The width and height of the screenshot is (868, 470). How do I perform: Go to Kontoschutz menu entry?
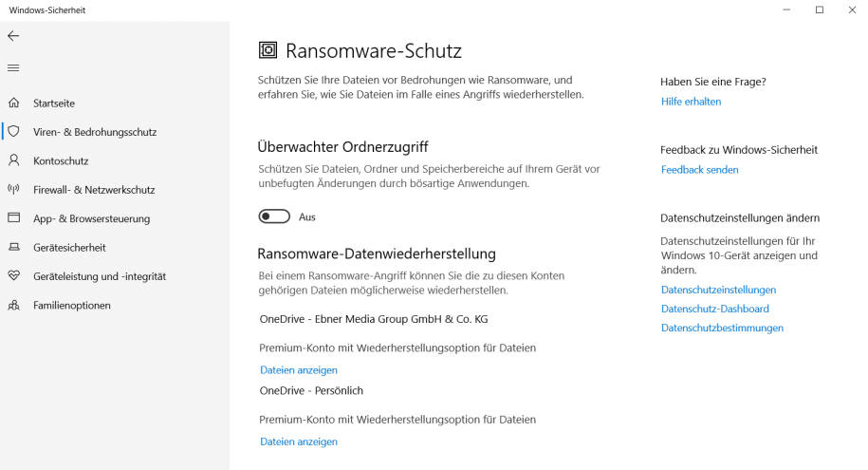61,161
